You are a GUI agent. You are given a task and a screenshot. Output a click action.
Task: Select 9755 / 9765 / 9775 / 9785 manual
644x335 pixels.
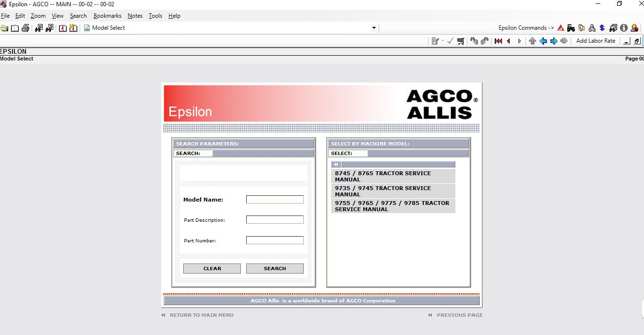click(393, 206)
